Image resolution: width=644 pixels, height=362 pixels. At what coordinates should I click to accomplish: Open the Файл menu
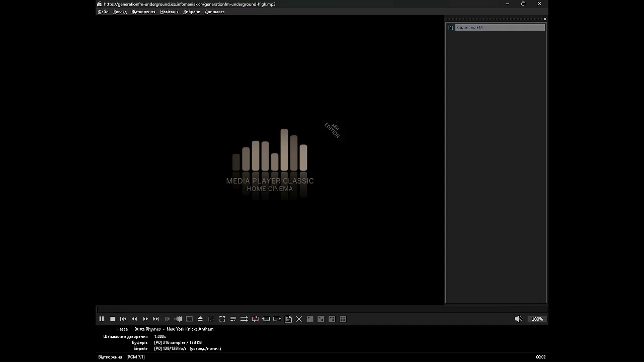click(103, 12)
